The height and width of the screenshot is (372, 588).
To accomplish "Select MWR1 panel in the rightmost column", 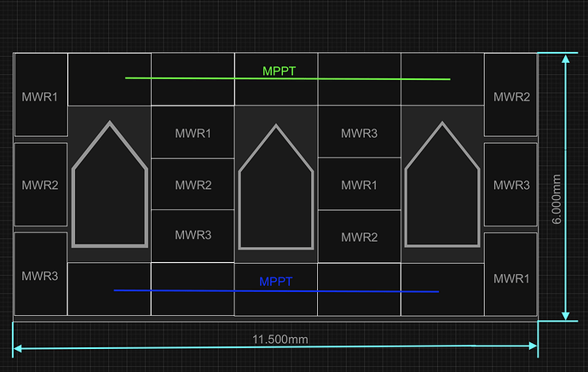I will (x=511, y=278).
